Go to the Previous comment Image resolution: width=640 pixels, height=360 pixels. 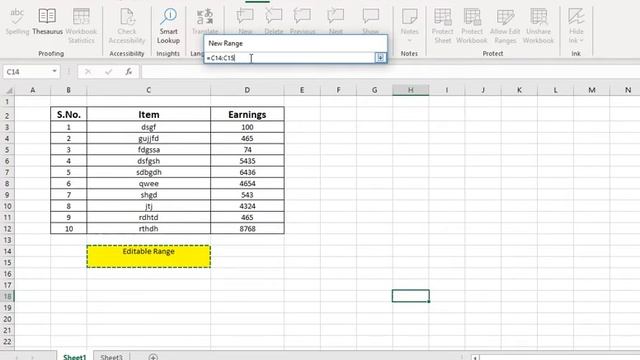point(302,17)
